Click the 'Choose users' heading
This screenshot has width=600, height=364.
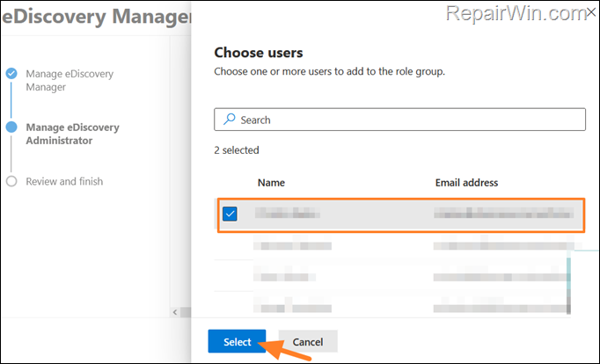[x=259, y=53]
